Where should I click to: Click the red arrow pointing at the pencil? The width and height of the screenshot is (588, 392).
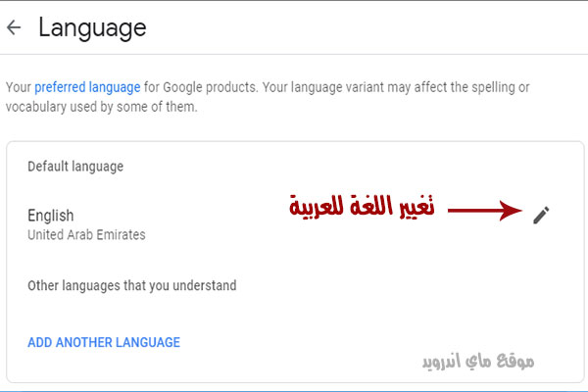485,210
